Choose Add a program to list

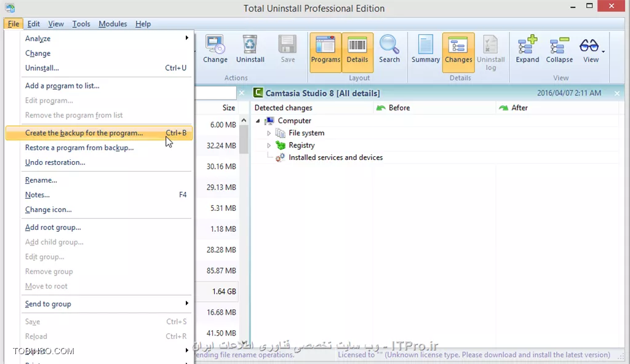point(99,85)
